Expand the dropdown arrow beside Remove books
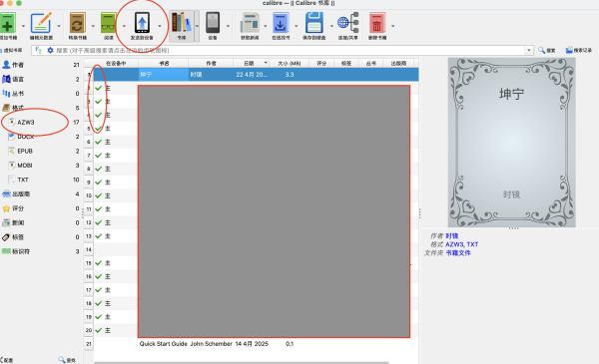599x364 pixels. pyautogui.click(x=392, y=26)
